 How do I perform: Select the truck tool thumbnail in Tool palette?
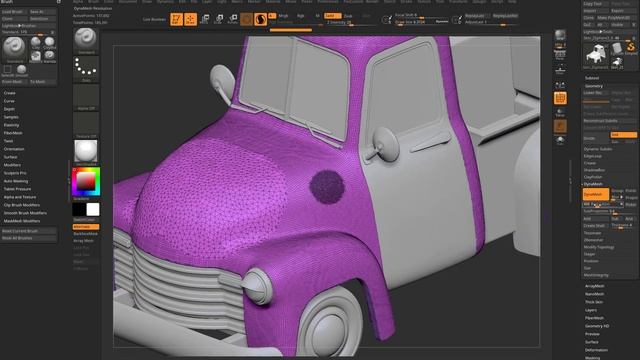click(x=595, y=55)
